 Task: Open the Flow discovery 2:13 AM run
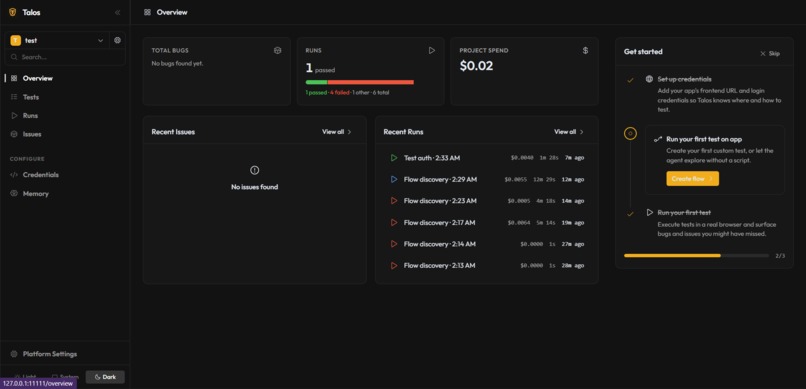[486, 266]
